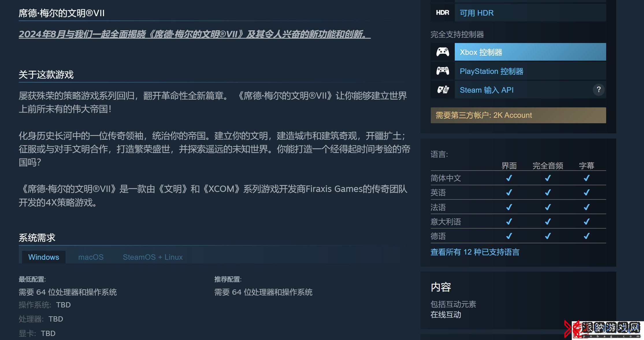The width and height of the screenshot is (644, 340).
Task: Click the question mark help icon
Action: click(x=599, y=90)
